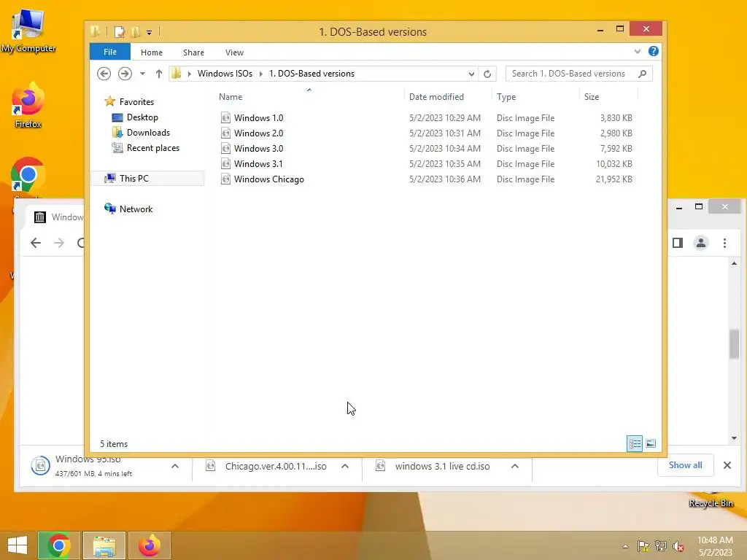Open options for Windows 95.iso download
The image size is (747, 560).
(x=175, y=466)
